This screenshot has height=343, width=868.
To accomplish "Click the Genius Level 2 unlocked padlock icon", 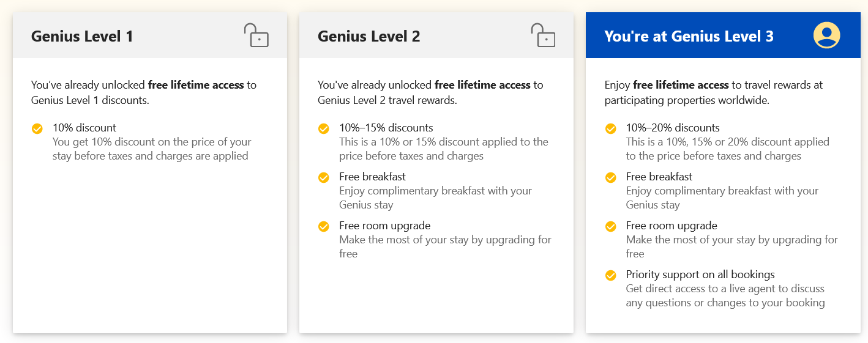I will (543, 35).
